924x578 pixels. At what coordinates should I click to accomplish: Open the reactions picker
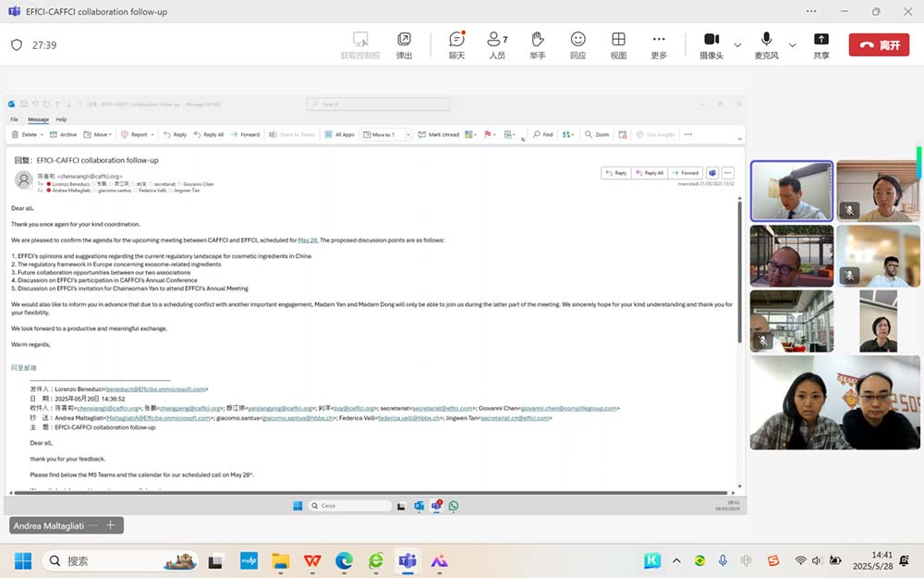tap(577, 44)
